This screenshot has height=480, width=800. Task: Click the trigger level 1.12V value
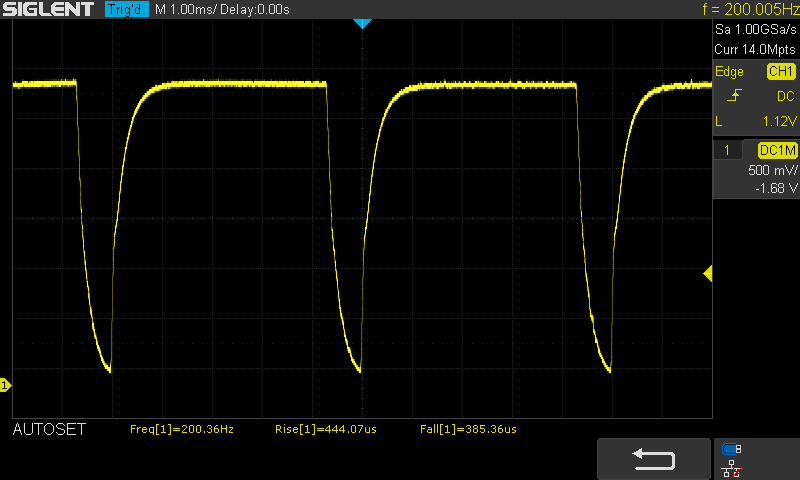click(x=779, y=121)
